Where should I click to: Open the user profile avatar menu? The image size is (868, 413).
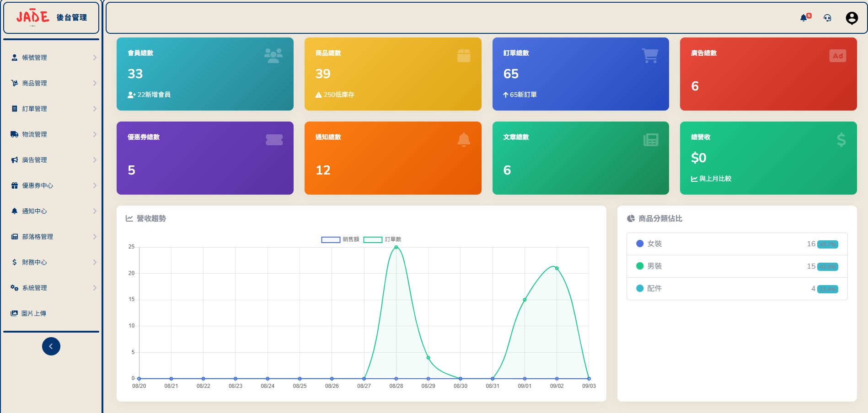click(852, 18)
